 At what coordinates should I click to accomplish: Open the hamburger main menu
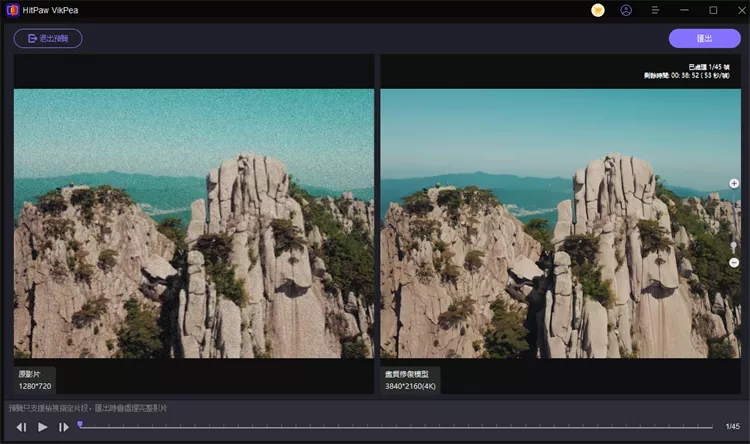click(x=655, y=10)
